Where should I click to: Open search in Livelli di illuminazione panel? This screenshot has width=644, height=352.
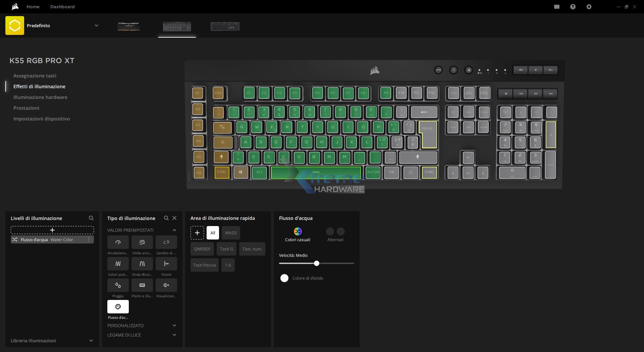point(91,218)
